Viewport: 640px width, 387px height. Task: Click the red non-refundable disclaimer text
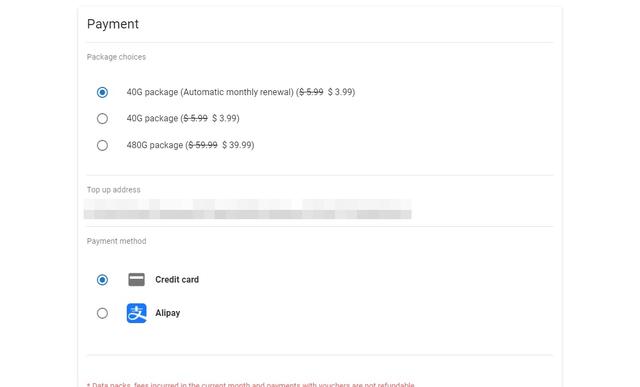click(251, 385)
